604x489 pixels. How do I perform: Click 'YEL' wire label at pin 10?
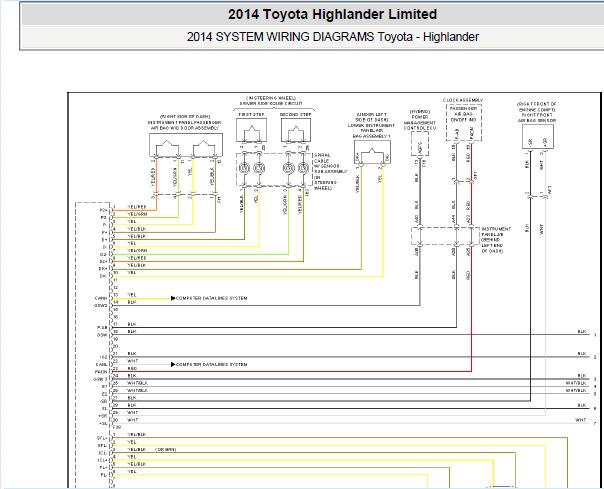(x=132, y=273)
